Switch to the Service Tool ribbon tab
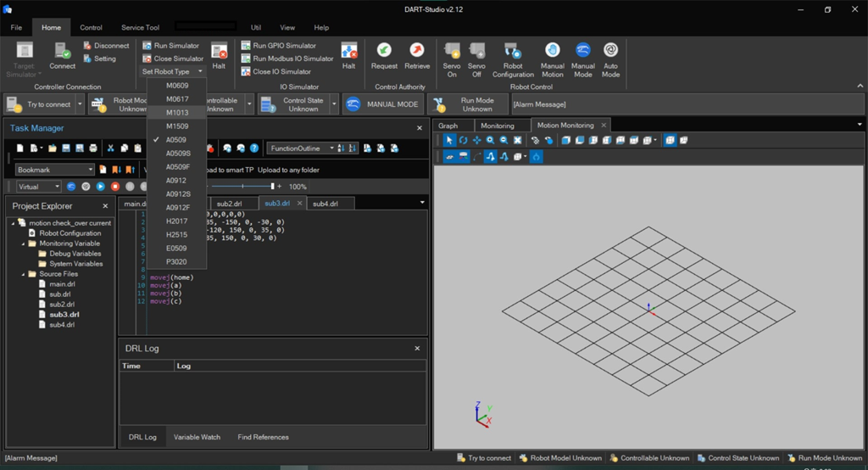Viewport: 868px width, 470px height. click(x=140, y=27)
